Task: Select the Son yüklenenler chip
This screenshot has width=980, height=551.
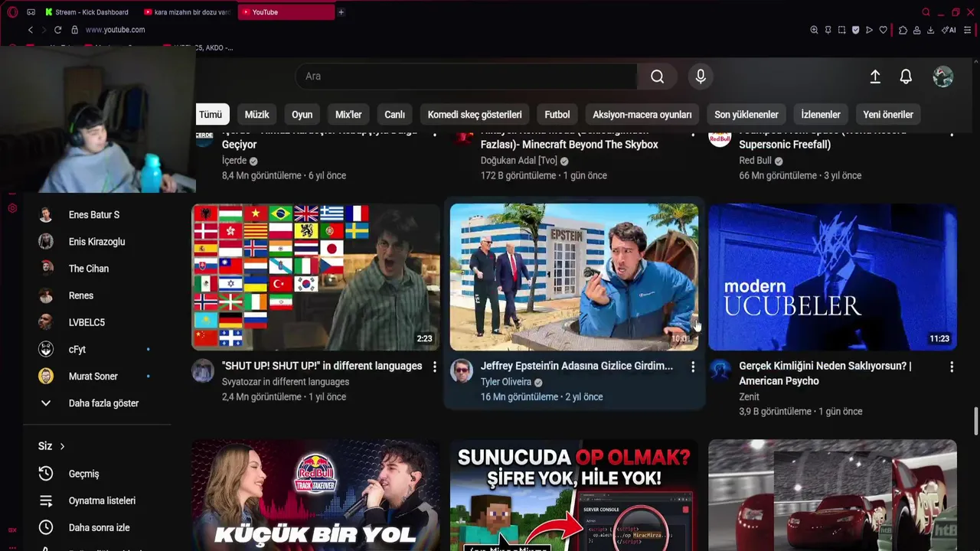Action: [746, 115]
